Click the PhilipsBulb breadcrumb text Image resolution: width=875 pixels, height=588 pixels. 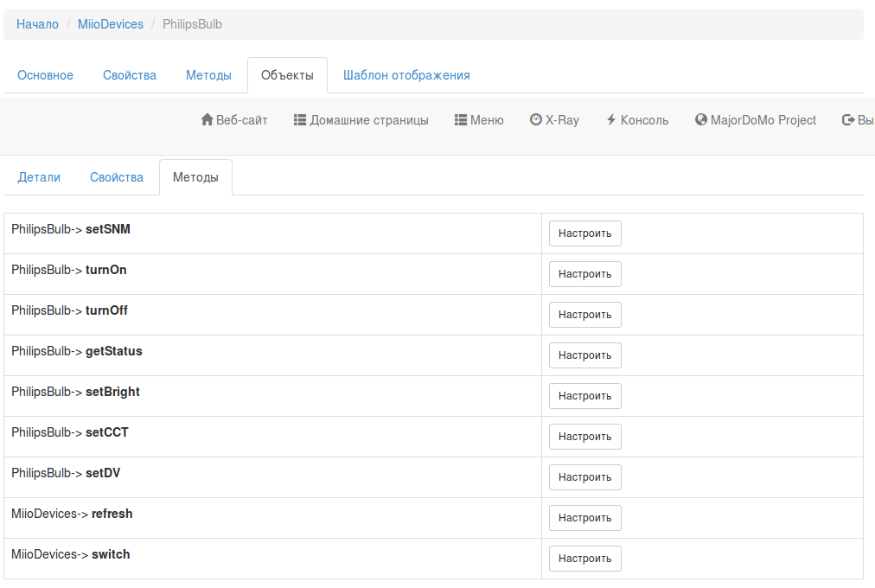(192, 24)
